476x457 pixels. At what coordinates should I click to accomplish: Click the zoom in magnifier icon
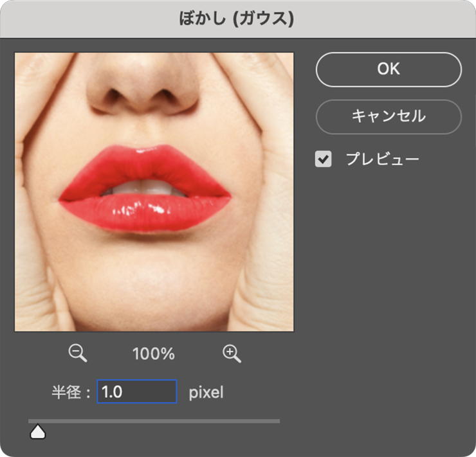click(x=231, y=353)
